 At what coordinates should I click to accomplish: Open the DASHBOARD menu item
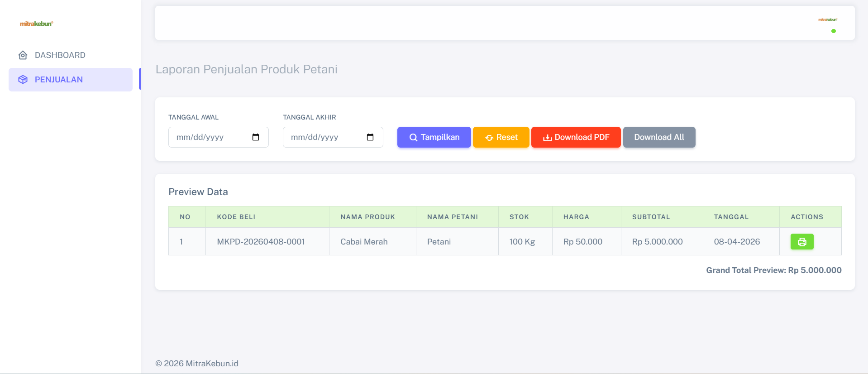click(71, 55)
